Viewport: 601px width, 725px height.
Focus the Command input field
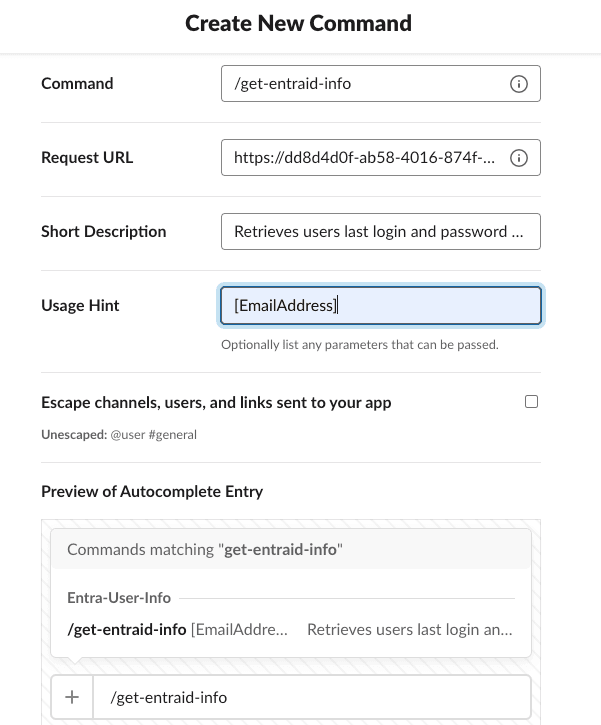(380, 84)
